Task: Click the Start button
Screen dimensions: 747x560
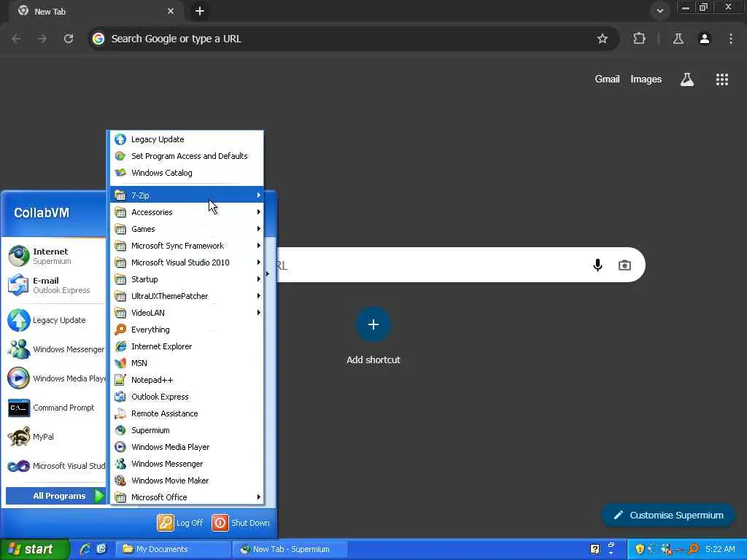Action: [34, 549]
